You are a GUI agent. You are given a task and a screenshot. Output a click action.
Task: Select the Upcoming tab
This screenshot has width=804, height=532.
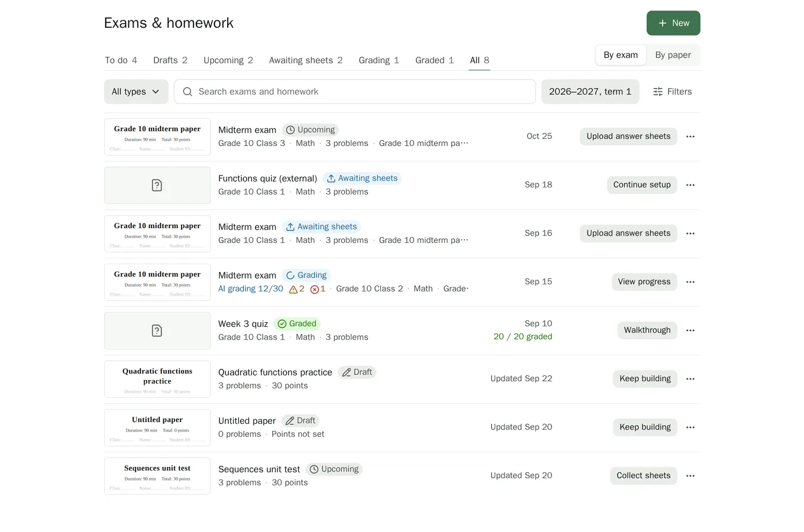click(x=228, y=60)
